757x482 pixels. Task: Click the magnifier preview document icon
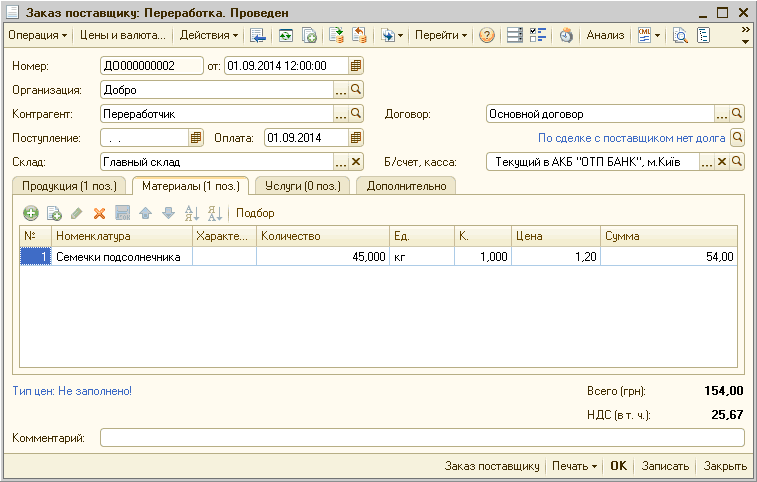point(680,35)
